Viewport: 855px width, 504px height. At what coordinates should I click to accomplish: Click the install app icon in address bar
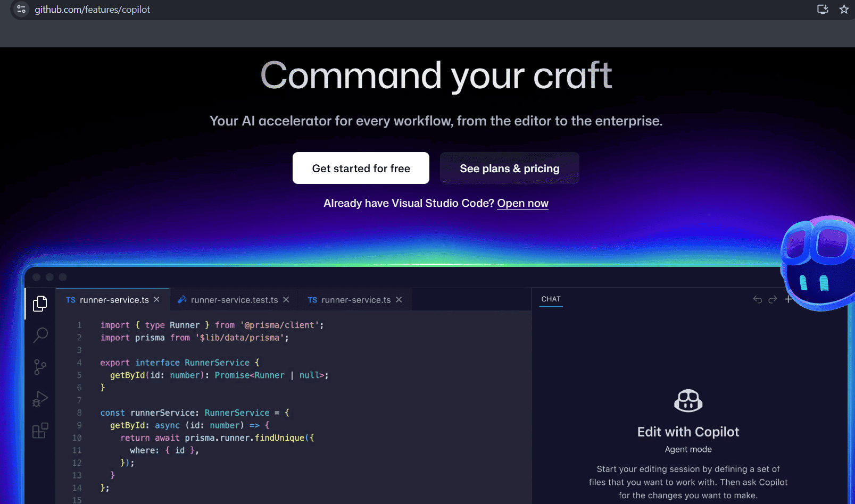tap(823, 9)
